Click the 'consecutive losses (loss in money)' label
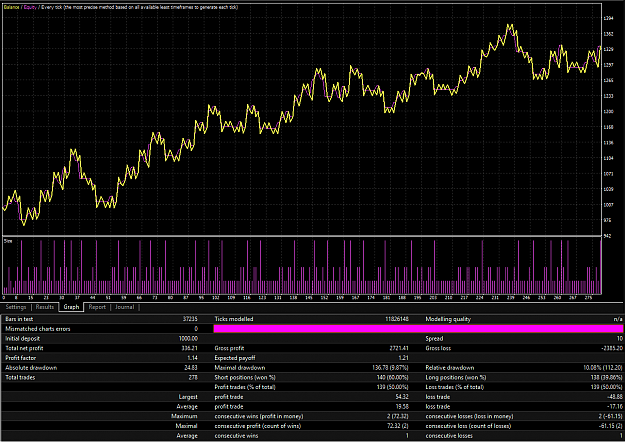This screenshot has height=442, width=625. [x=469, y=416]
